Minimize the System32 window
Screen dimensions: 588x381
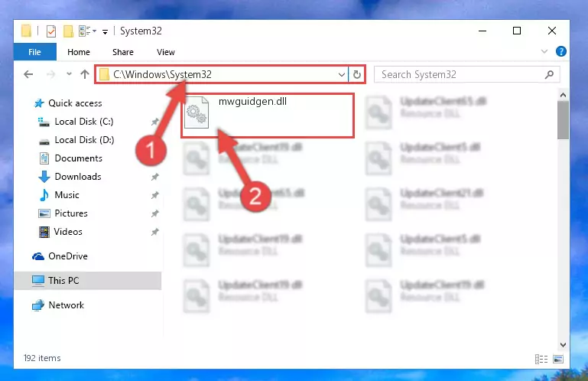point(482,31)
